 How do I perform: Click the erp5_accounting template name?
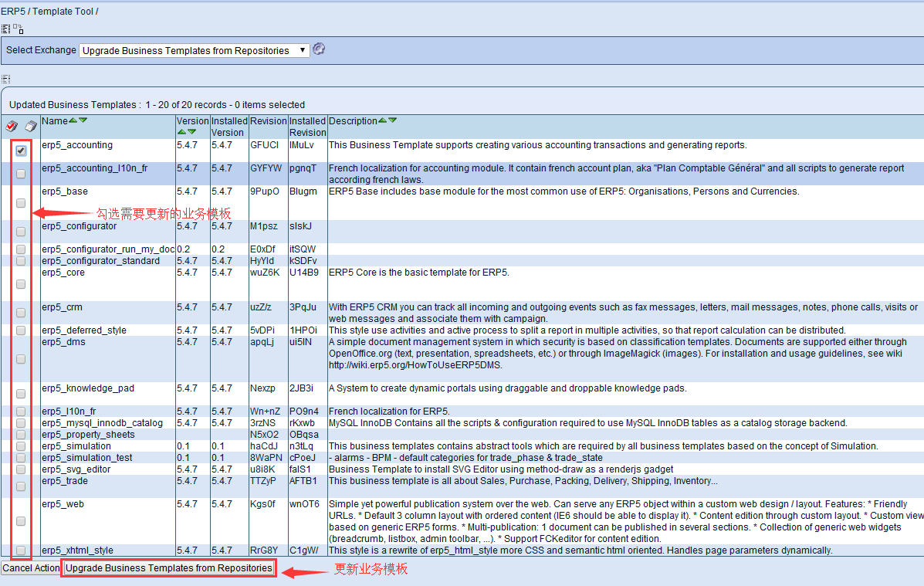(77, 145)
